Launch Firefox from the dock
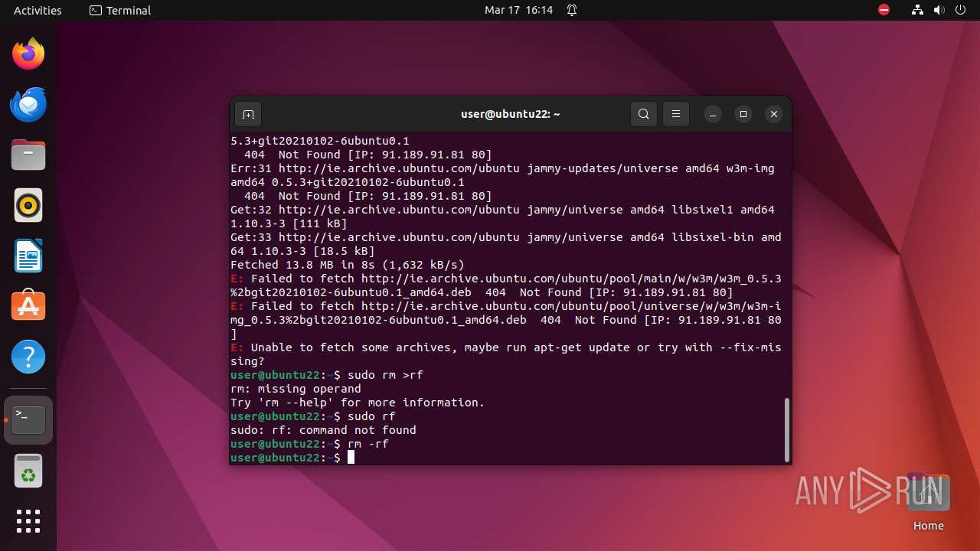 [28, 54]
